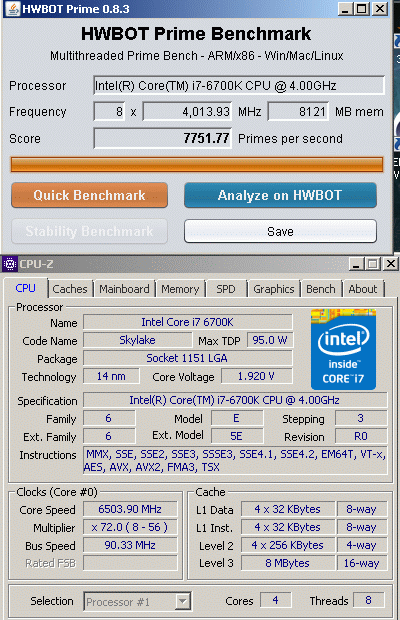Click the 16-way Level 3 associativity value

[362, 563]
